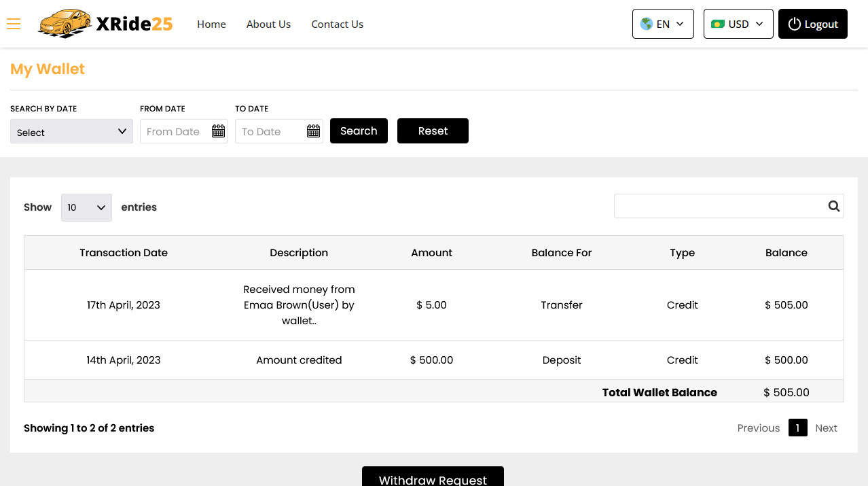
Task: Open the From Date calendar icon
Action: [218, 131]
